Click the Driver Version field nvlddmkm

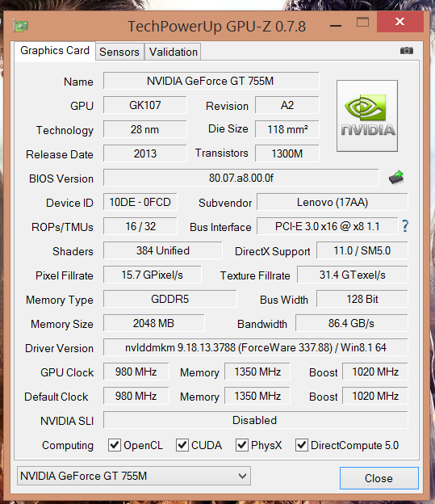255,347
